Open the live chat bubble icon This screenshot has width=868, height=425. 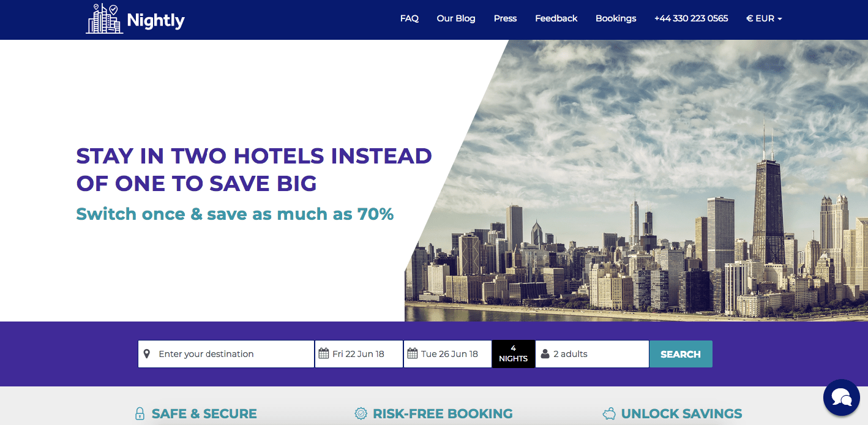[842, 397]
